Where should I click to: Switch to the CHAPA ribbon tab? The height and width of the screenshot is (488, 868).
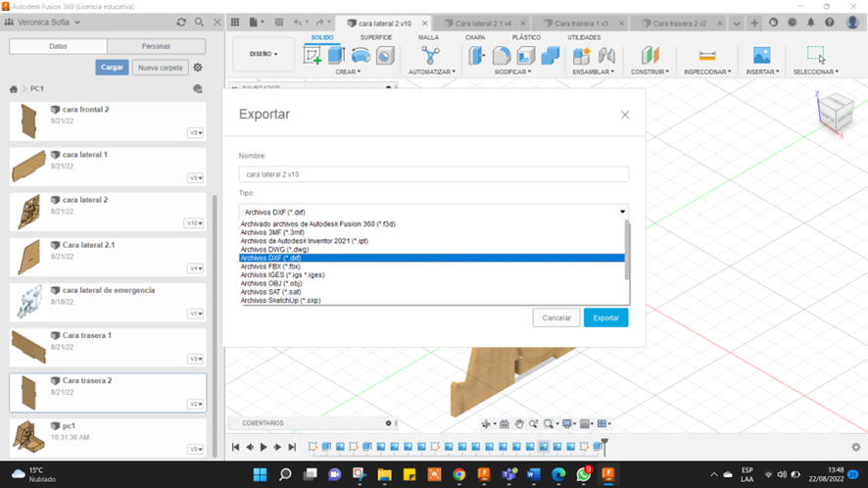pos(475,37)
